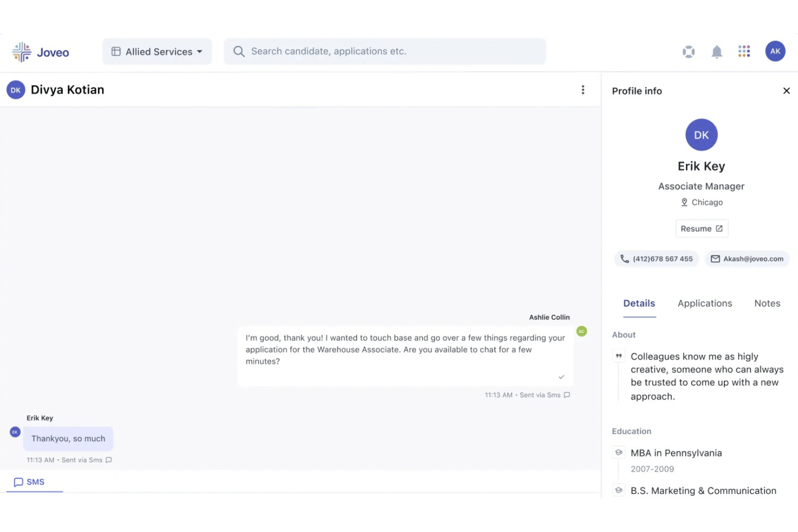Open the AK user account avatar

[775, 51]
